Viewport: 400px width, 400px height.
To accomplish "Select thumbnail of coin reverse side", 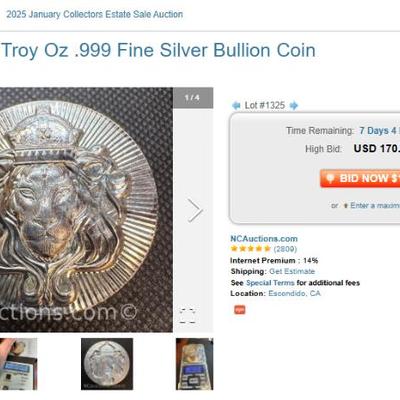I will point(107,364).
